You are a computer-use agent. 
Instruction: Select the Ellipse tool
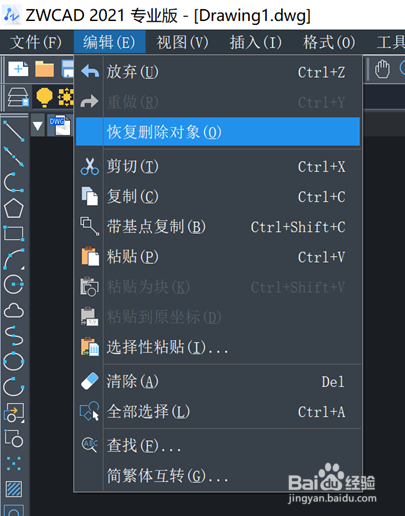14,361
